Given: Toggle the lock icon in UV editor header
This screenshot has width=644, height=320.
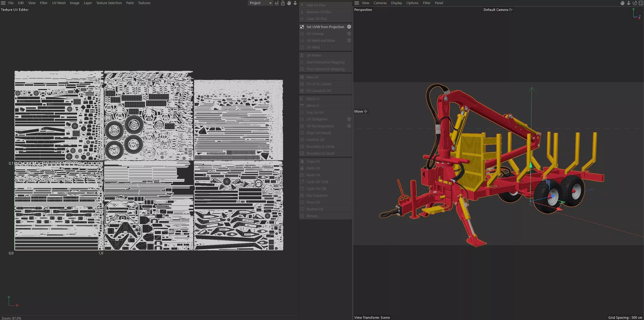Looking at the screenshot, I should click(x=283, y=3).
